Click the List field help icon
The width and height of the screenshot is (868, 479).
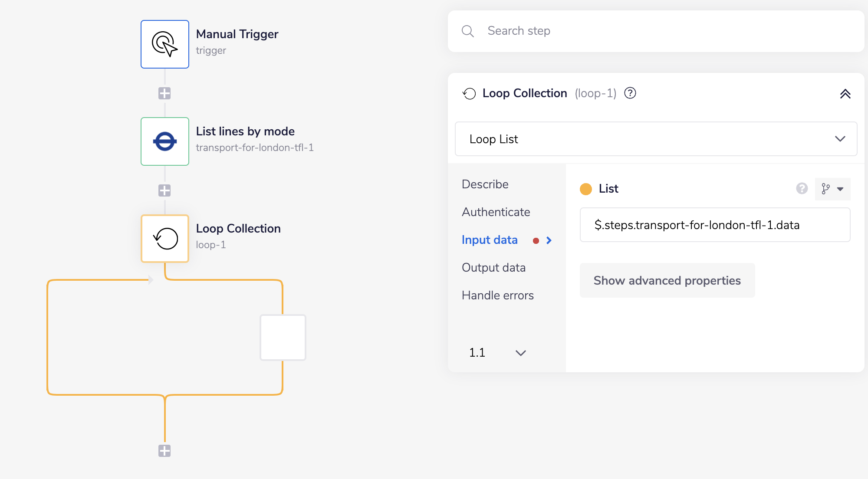[x=802, y=189]
